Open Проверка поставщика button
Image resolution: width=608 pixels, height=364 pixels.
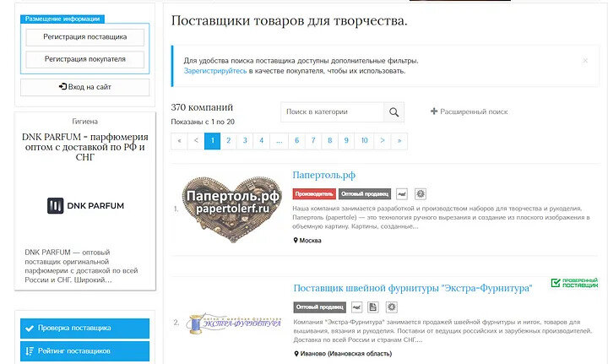85,328
